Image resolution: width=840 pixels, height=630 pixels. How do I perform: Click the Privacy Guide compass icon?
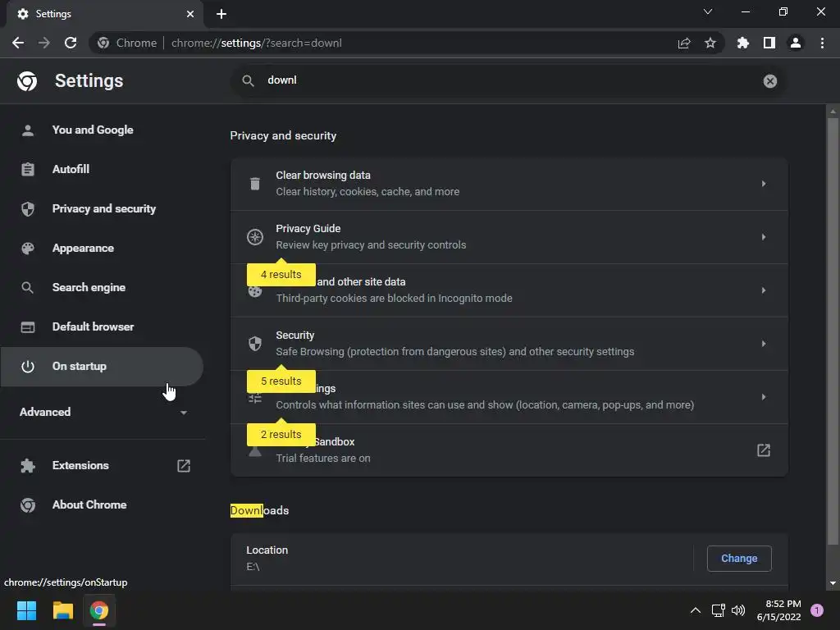[255, 237]
